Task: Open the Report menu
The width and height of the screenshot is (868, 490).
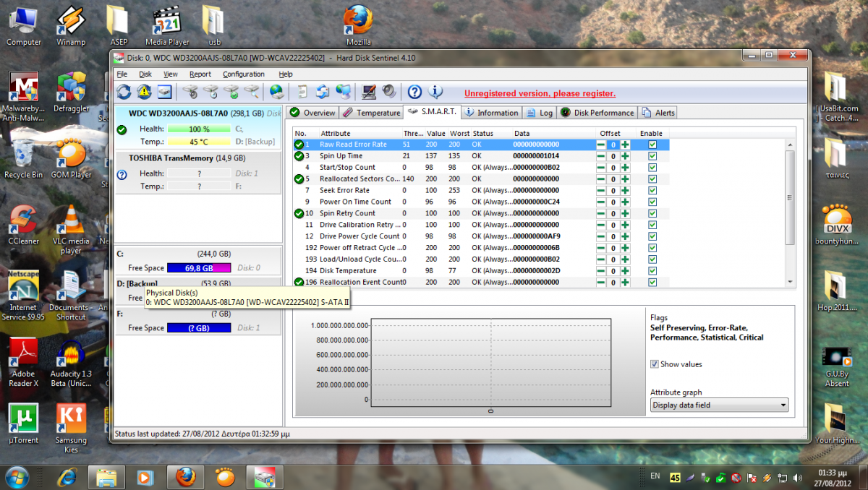Action: [200, 74]
